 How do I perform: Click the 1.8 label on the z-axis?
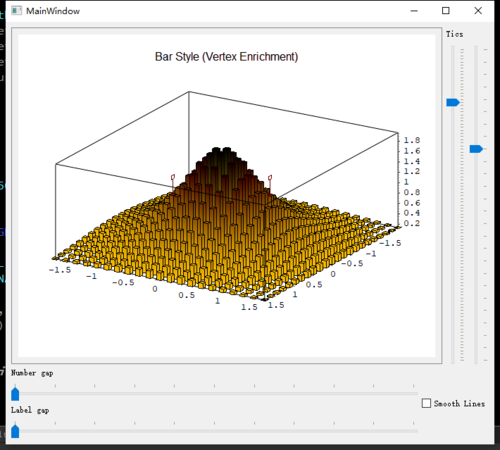(412, 140)
